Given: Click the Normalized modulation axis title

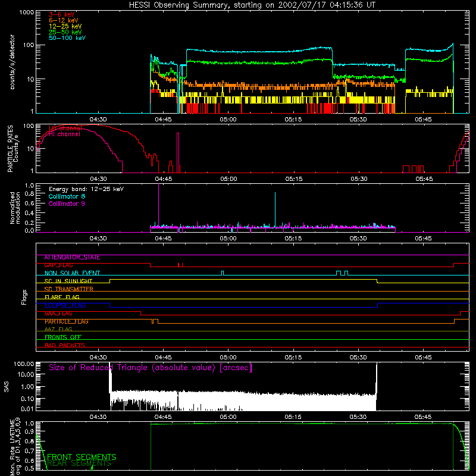Looking at the screenshot, I should [x=15, y=208].
